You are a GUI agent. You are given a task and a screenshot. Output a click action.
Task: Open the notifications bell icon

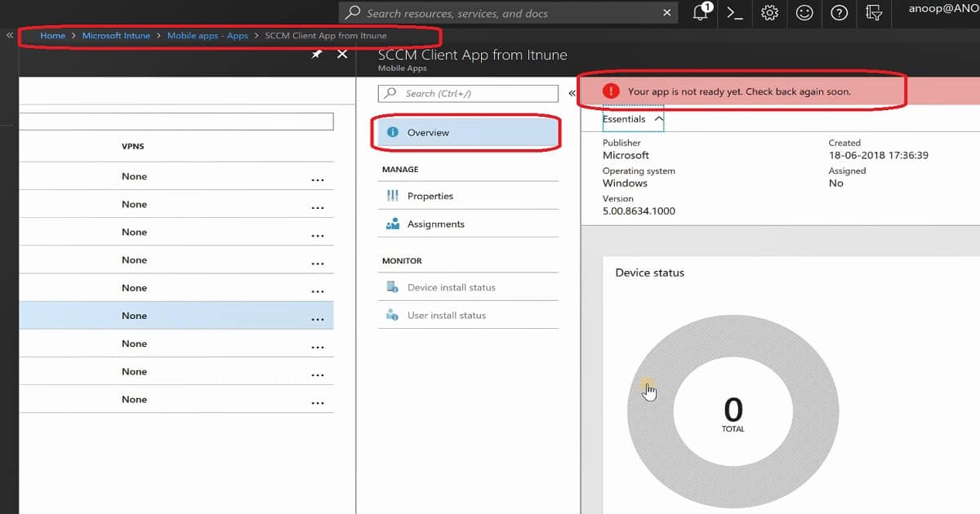click(x=701, y=12)
